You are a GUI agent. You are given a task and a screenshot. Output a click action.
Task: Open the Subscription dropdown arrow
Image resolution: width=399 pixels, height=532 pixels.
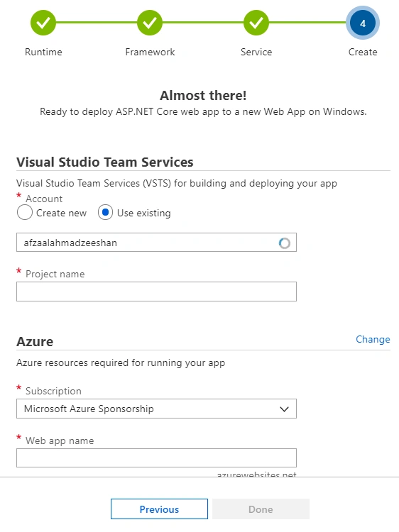(x=284, y=409)
